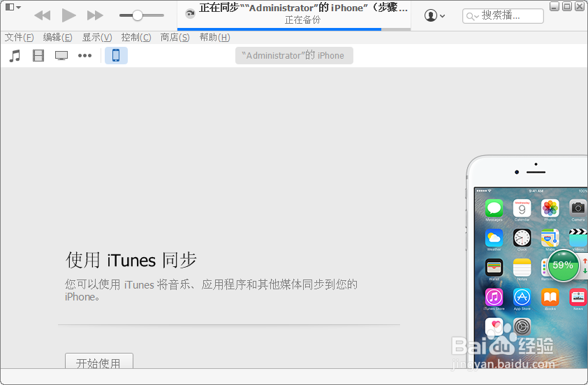
Task: Click the Calendar app icon on iPhone image
Action: (x=522, y=208)
